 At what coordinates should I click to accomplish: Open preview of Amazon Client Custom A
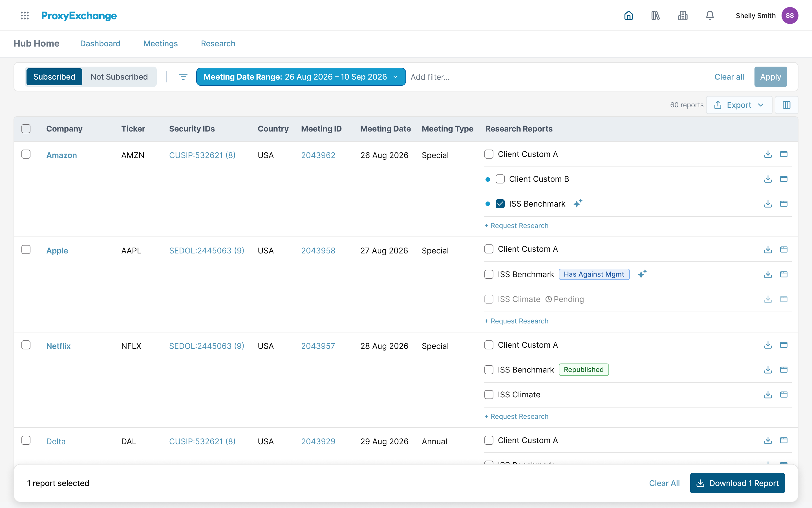tap(784, 154)
